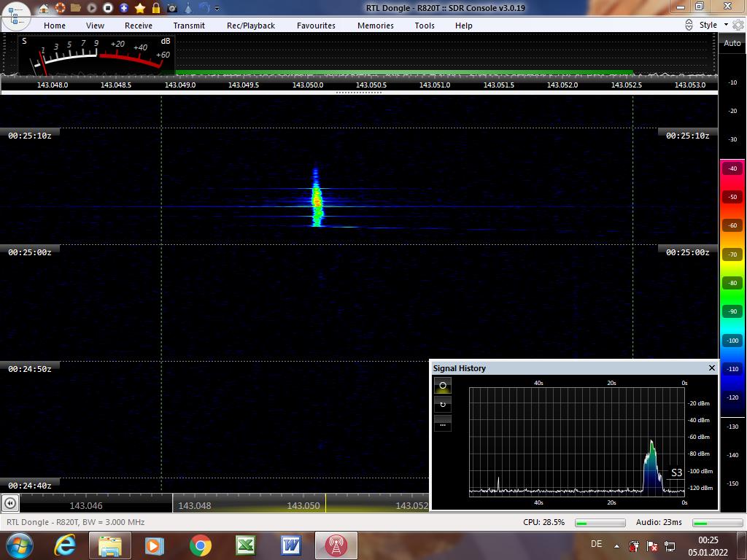Open the Tools ribbon tab
The width and height of the screenshot is (747, 560).
click(425, 26)
